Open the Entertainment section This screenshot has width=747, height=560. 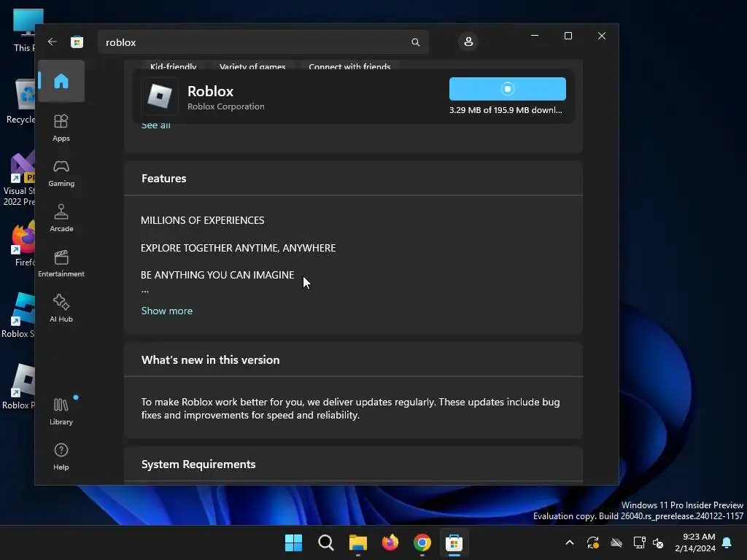pos(61,264)
